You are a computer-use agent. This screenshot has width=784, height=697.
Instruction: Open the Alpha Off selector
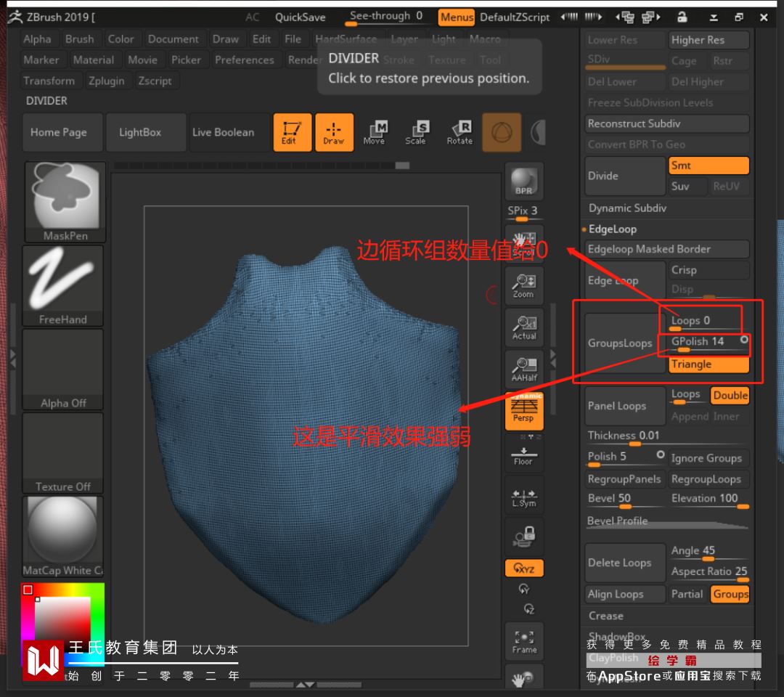[x=63, y=370]
